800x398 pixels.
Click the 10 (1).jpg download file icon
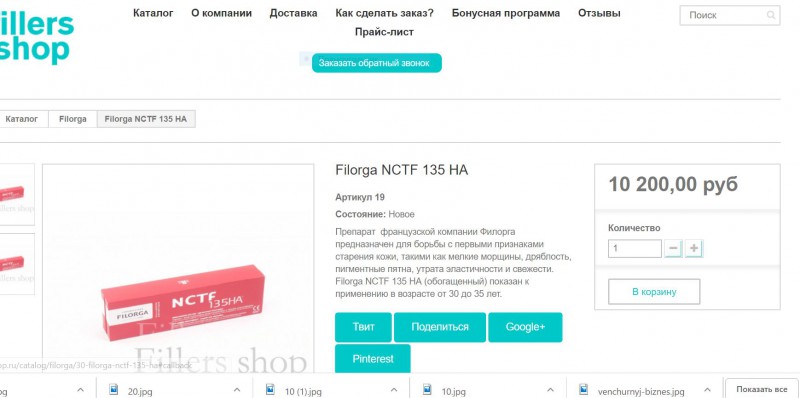click(x=270, y=390)
